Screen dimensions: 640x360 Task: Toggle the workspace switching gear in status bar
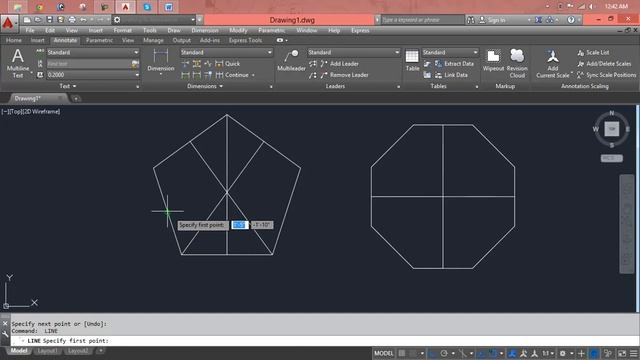click(x=562, y=353)
